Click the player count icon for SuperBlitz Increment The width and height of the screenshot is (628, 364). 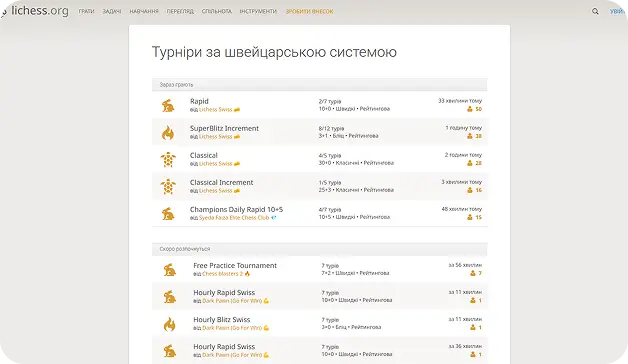[x=470, y=136]
